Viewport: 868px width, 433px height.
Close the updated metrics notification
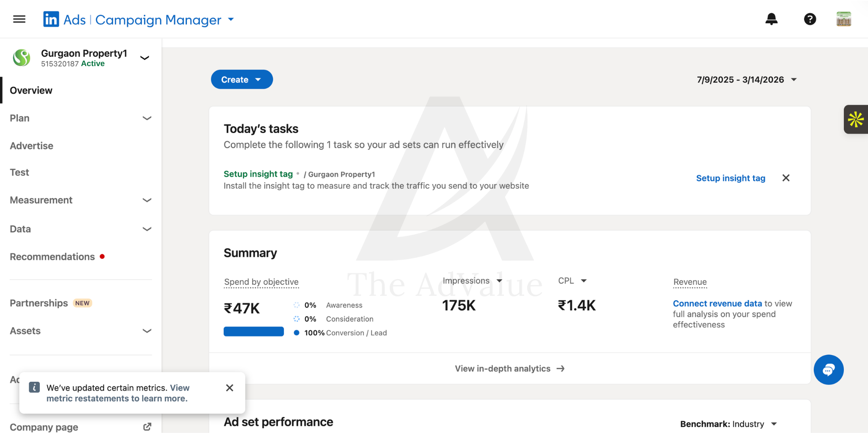tap(230, 388)
